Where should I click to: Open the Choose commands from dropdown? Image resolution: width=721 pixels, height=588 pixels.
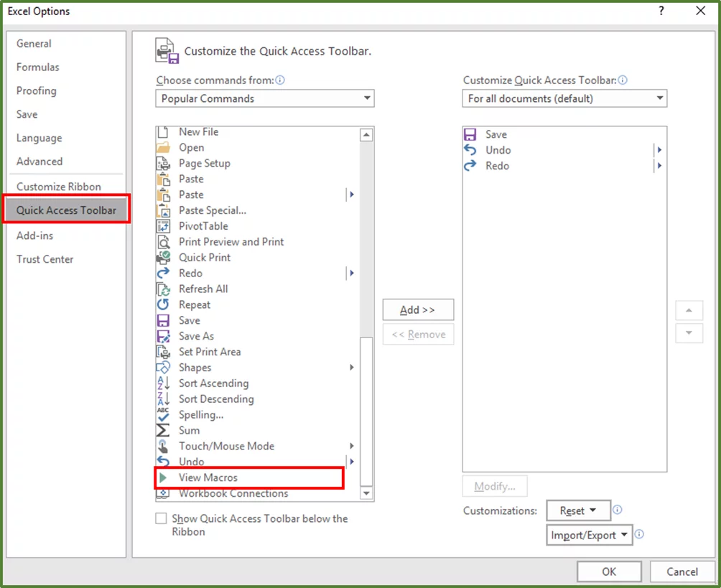(264, 98)
